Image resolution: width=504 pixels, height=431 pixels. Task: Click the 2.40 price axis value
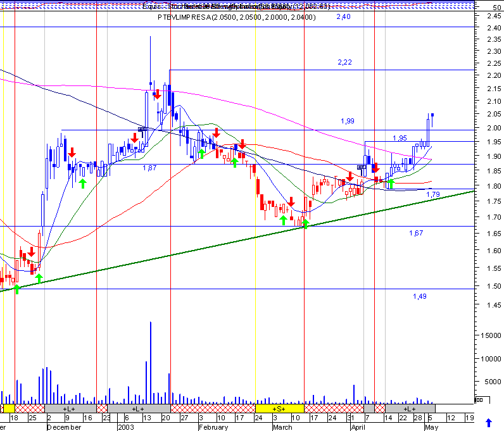tap(494, 28)
